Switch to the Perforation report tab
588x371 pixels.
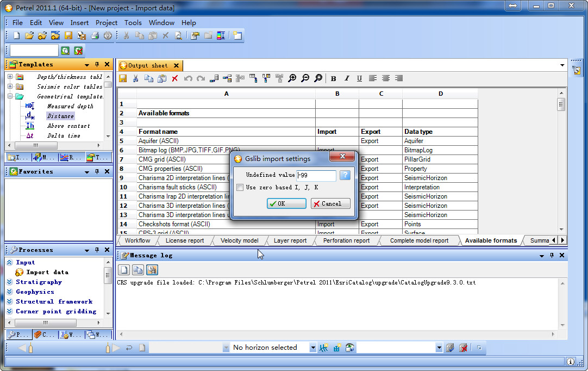(x=346, y=240)
